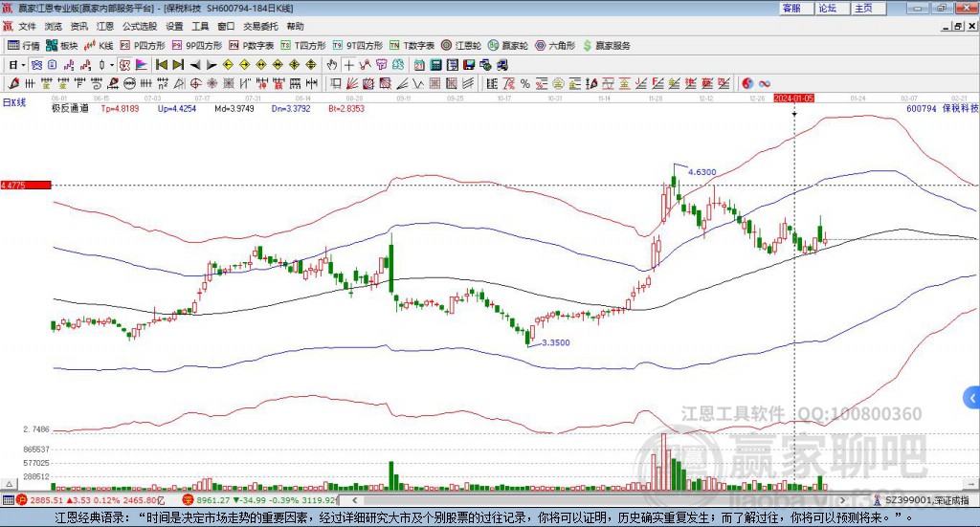Jump to last bar with skip-forward arrow
This screenshot has height=527, width=980.
[x=178, y=65]
